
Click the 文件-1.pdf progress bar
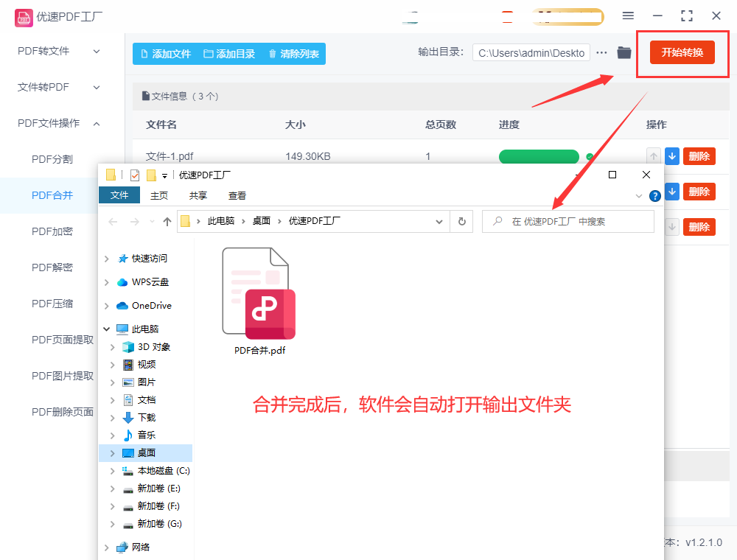(x=539, y=156)
